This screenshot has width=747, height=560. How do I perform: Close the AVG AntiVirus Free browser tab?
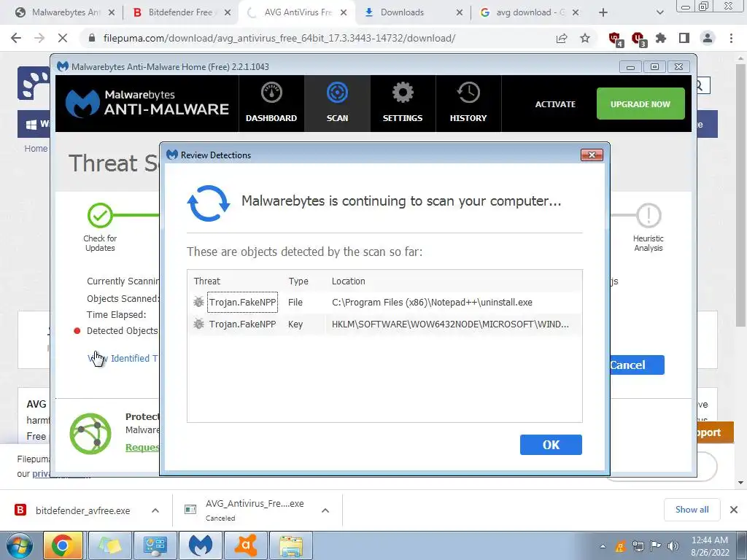tap(344, 12)
